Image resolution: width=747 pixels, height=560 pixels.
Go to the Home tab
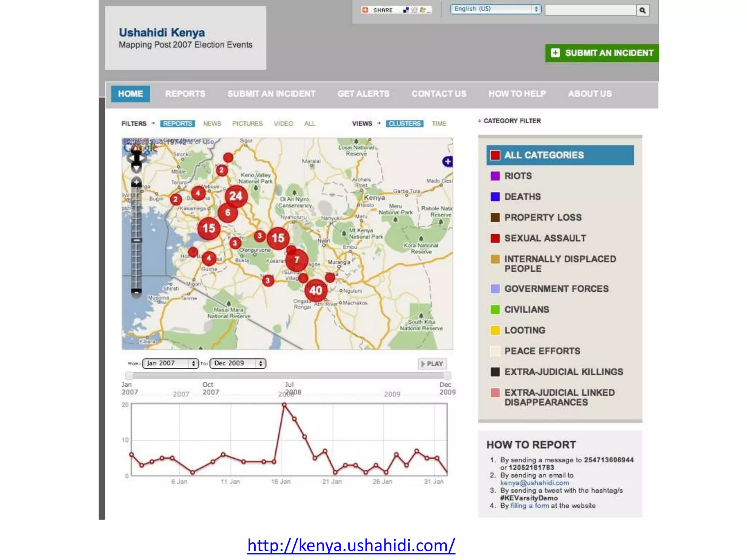130,94
